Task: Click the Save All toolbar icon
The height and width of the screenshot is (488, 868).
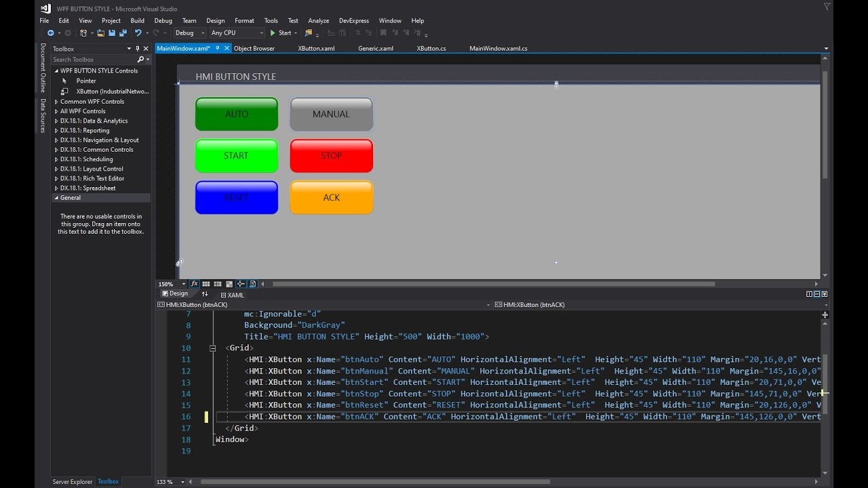Action: tap(123, 33)
